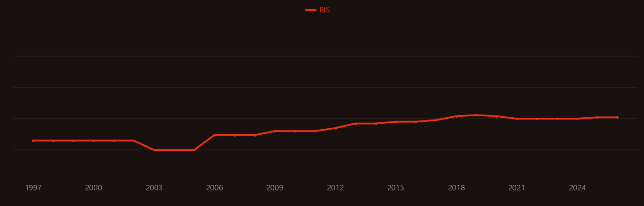Select the RIS data point at 2021

click(517, 119)
